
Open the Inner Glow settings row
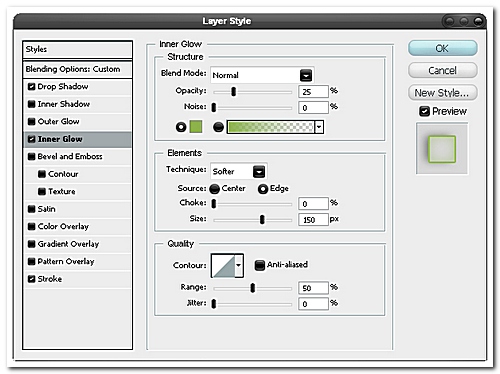coord(77,139)
